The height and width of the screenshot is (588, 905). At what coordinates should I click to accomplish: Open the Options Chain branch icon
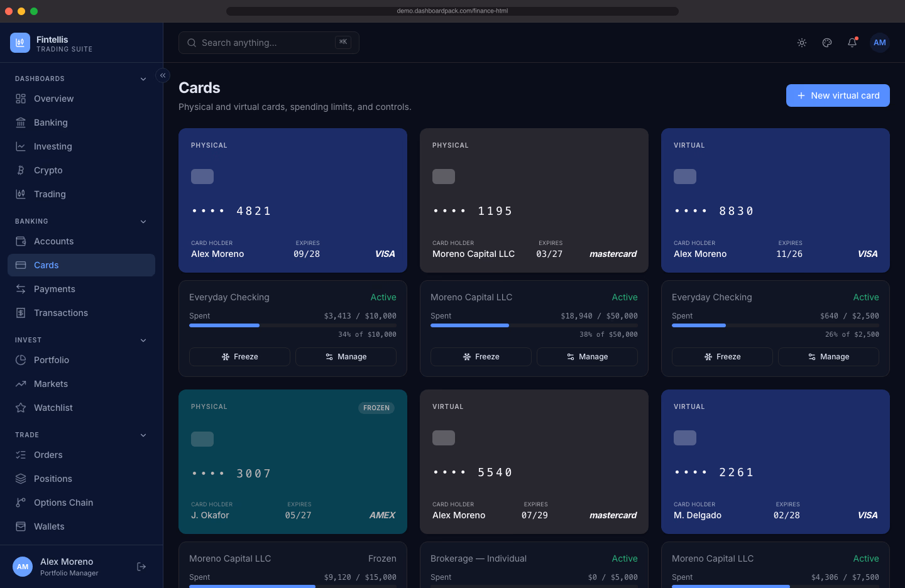point(21,503)
